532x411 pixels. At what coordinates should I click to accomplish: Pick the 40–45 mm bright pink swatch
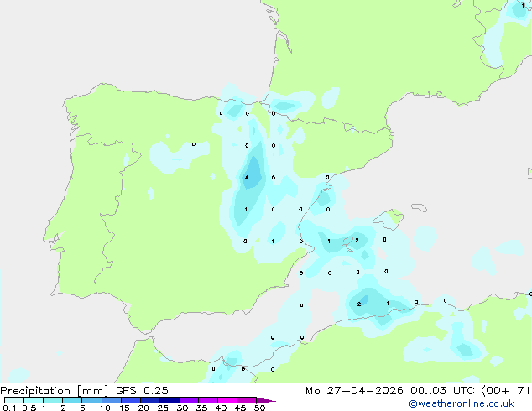[x=227, y=400]
